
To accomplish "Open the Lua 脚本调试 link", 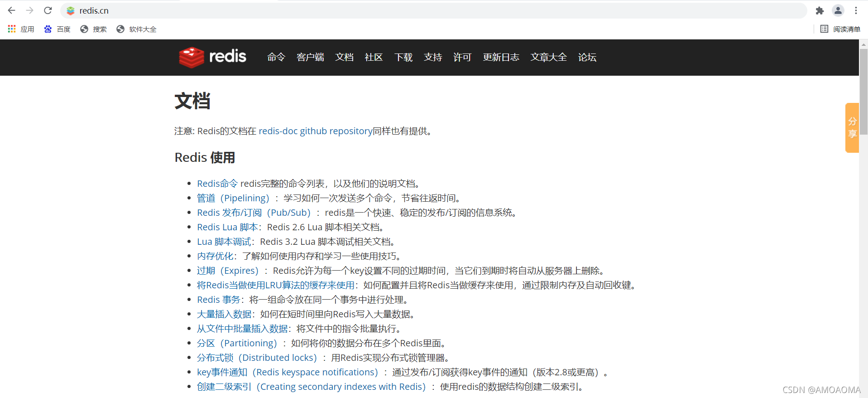I will tap(224, 242).
